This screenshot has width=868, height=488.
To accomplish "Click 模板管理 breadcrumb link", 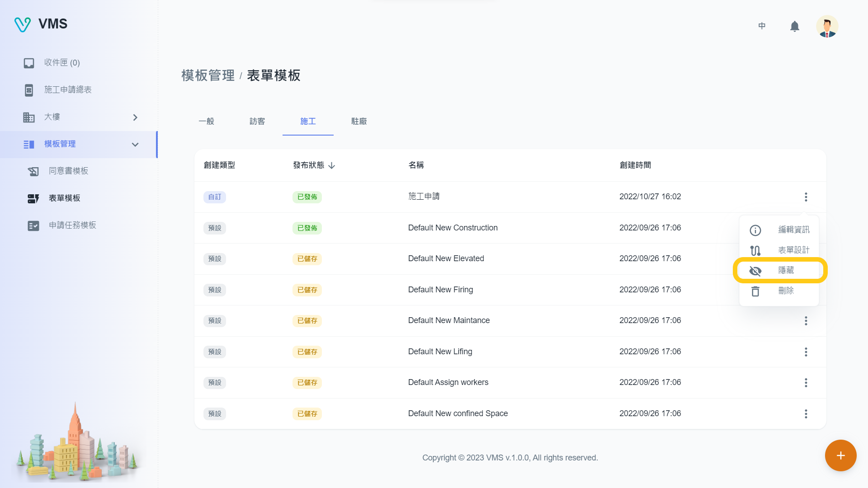I will 208,75.
